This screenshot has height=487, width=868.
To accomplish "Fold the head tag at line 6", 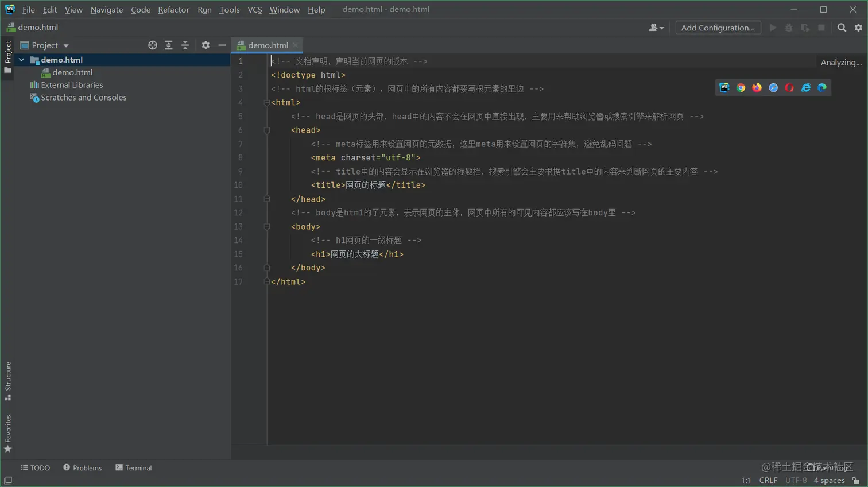I will pos(266,130).
